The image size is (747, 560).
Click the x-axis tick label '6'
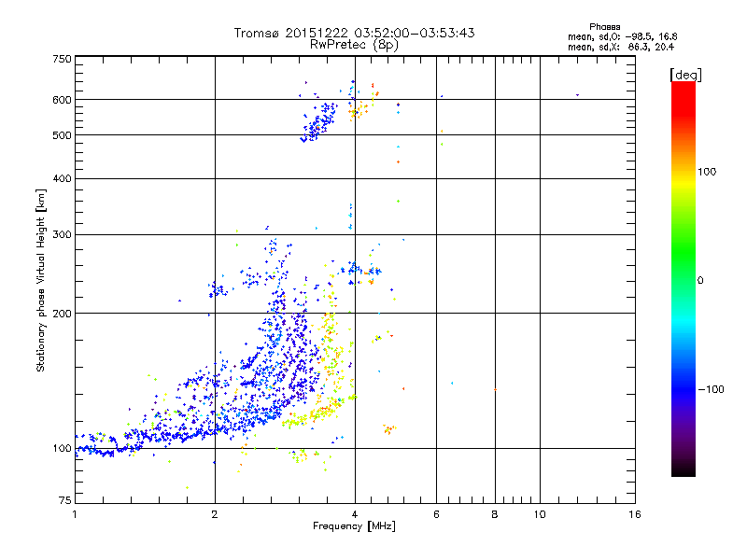coord(436,514)
